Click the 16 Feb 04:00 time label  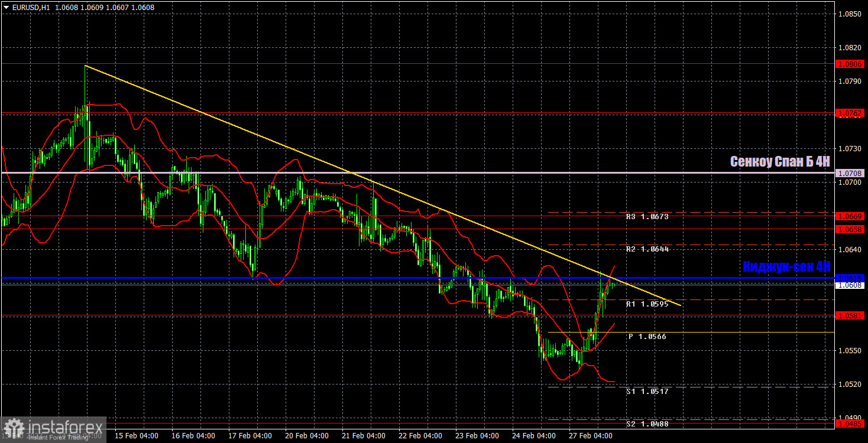click(x=193, y=436)
